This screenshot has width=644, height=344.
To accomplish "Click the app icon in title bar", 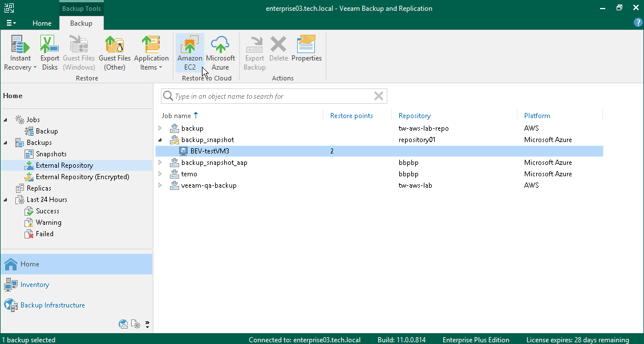I will [x=9, y=8].
